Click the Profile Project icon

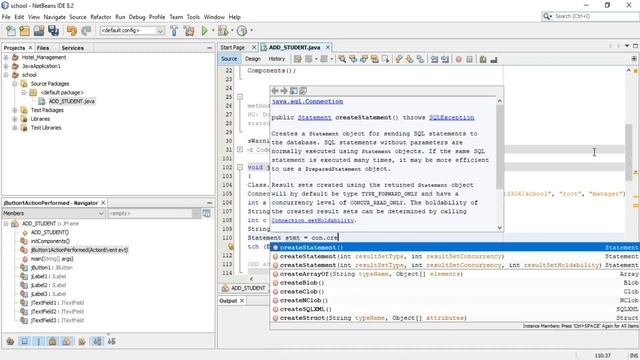(x=242, y=31)
